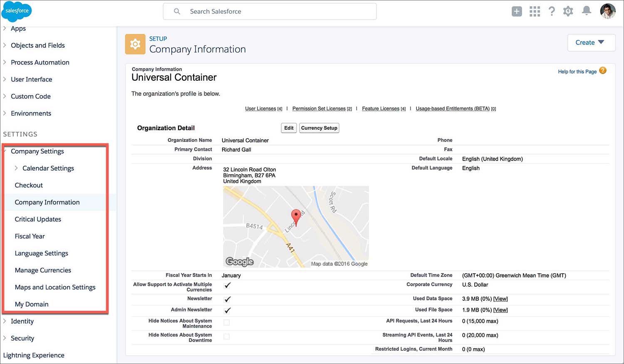The image size is (624, 364).
Task: Enable Hide Notices About System Maintenance checkbox
Action: [227, 322]
